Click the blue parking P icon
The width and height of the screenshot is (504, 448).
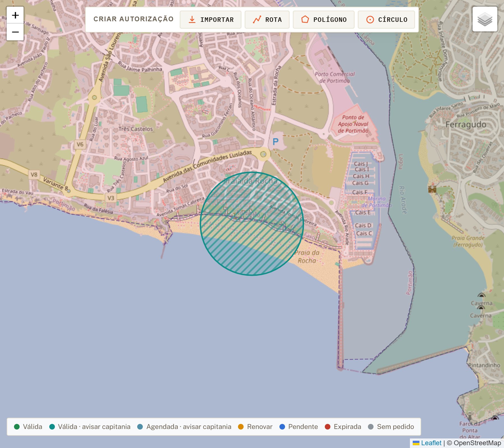pos(276,142)
